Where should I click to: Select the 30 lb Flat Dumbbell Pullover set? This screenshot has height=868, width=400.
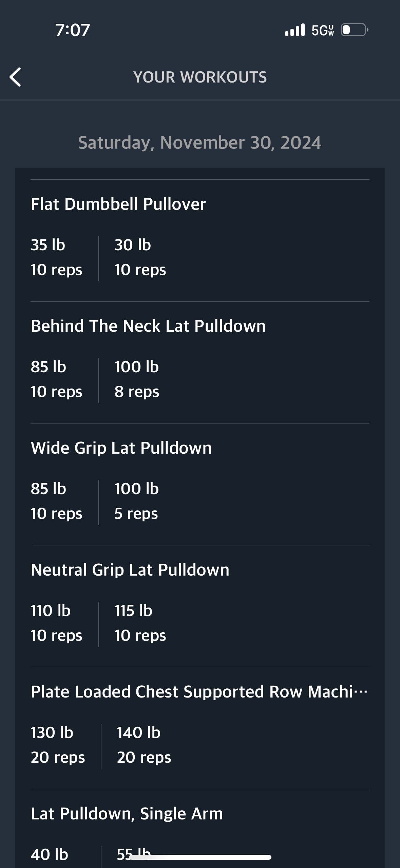[x=140, y=257]
